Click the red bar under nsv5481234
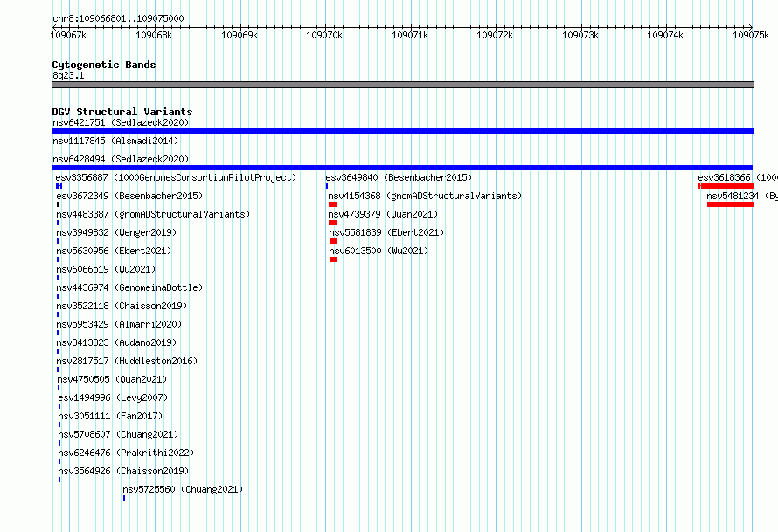 tap(731, 204)
